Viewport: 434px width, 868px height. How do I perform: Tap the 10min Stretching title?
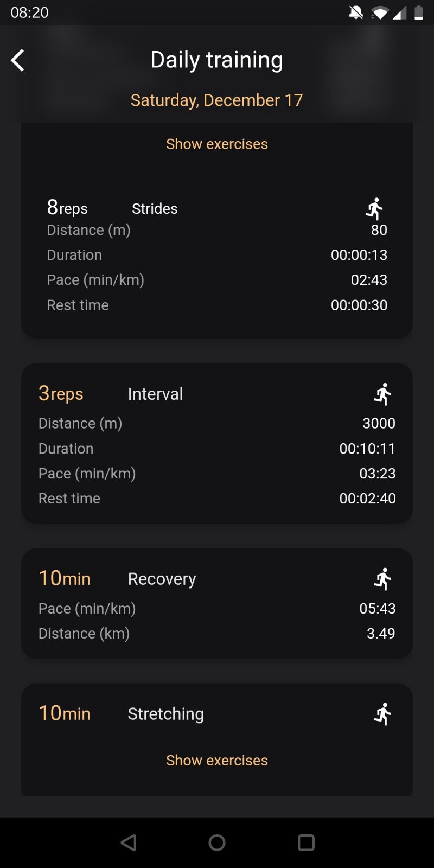point(166,714)
